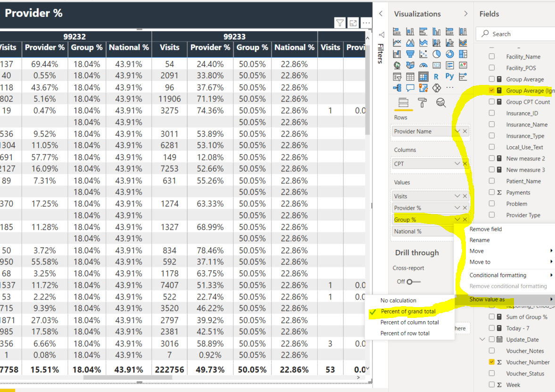
Task: Select the R script visual
Action: 437,77
